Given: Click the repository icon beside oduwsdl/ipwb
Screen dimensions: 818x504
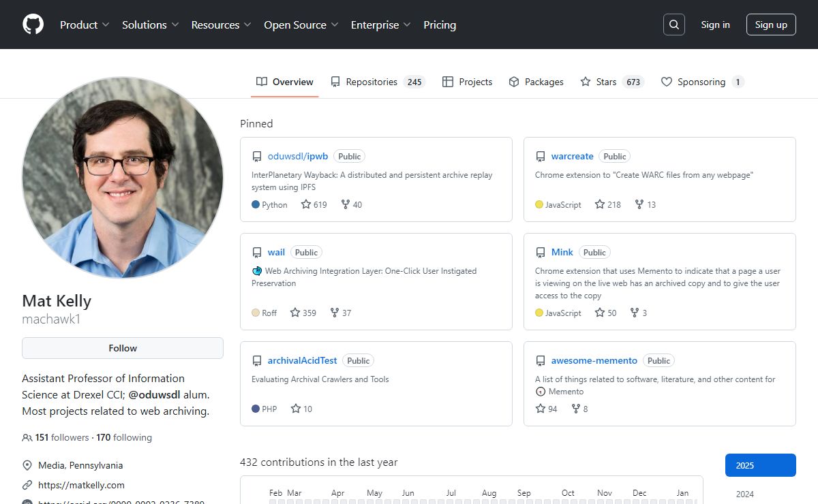Looking at the screenshot, I should [x=257, y=157].
